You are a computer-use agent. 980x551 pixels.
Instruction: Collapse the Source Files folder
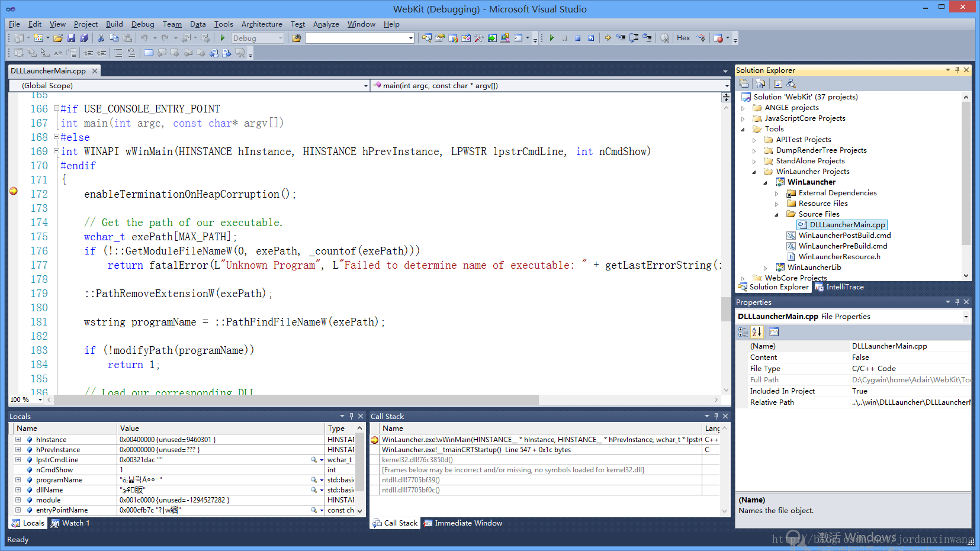click(x=777, y=214)
